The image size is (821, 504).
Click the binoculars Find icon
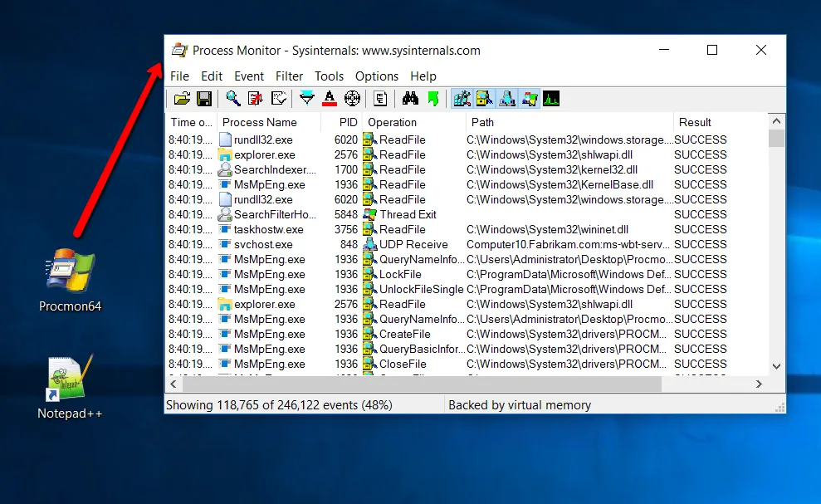click(410, 99)
